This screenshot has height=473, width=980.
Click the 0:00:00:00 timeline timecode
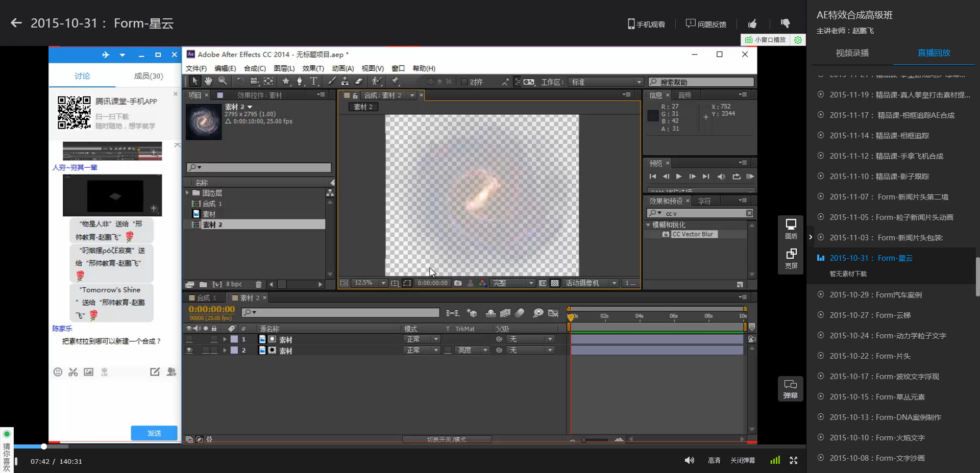pyautogui.click(x=211, y=309)
